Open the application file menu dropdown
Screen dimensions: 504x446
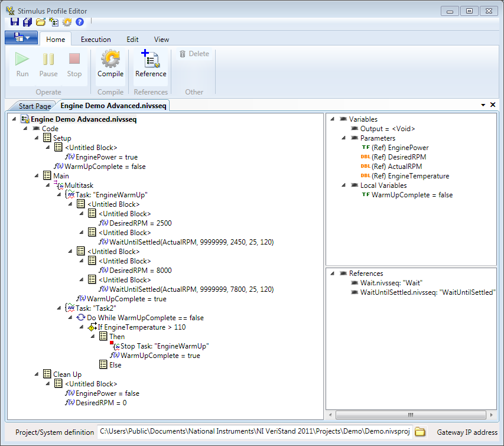21,38
